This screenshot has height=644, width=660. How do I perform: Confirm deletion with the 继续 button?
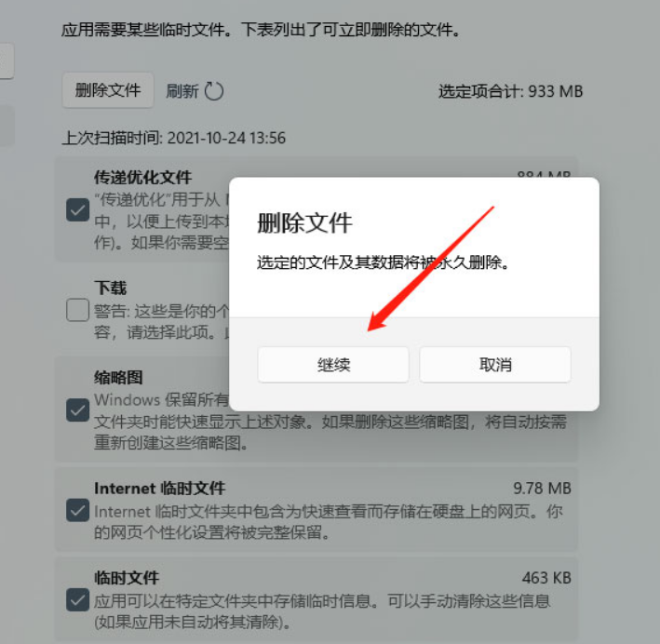click(x=333, y=365)
